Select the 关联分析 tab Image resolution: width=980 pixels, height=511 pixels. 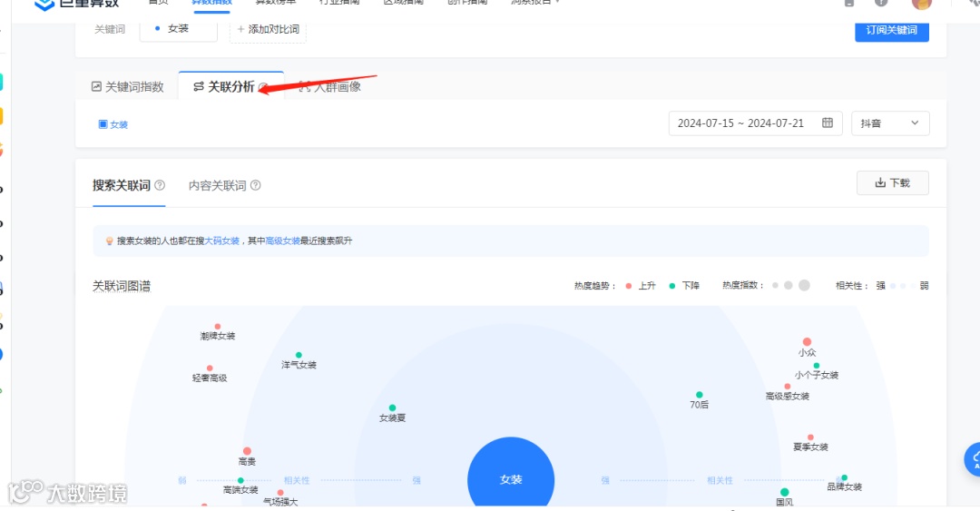230,87
